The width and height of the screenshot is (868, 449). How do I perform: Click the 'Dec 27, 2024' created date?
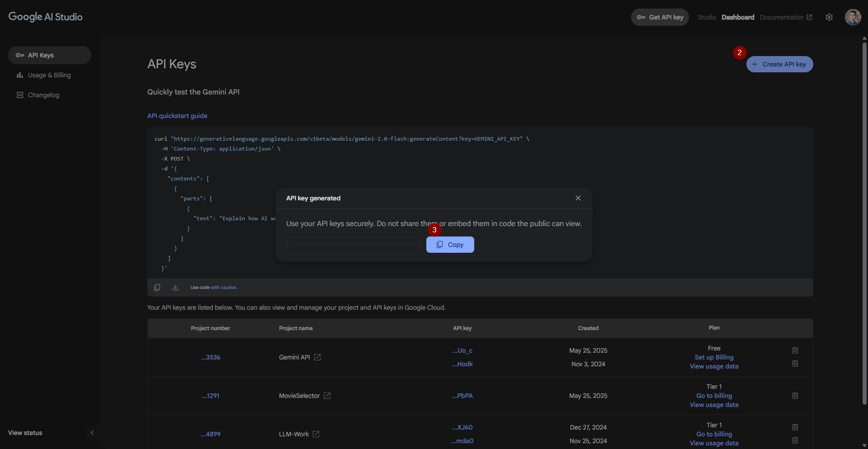(x=588, y=427)
